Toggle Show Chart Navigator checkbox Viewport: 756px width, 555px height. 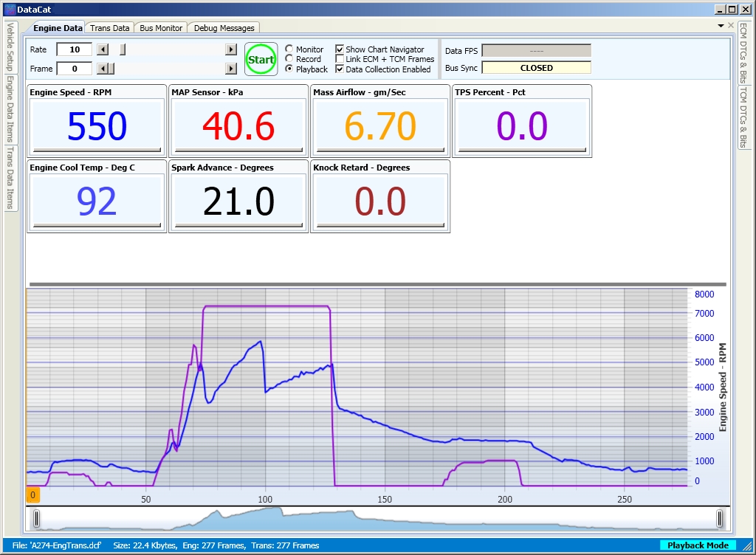pyautogui.click(x=340, y=49)
